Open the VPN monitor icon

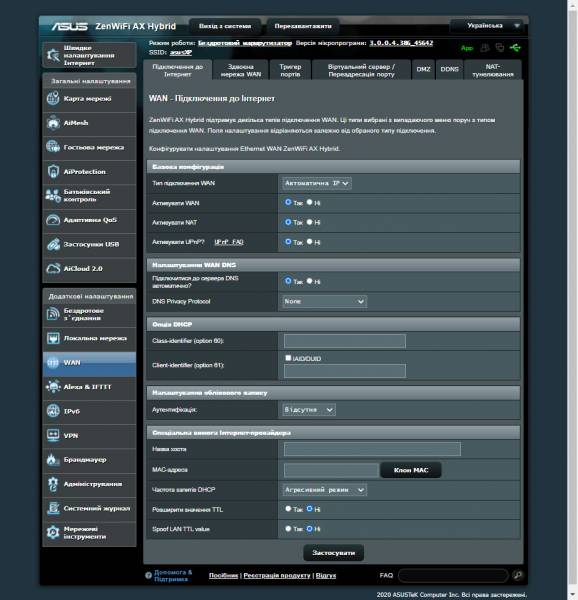(x=53, y=435)
